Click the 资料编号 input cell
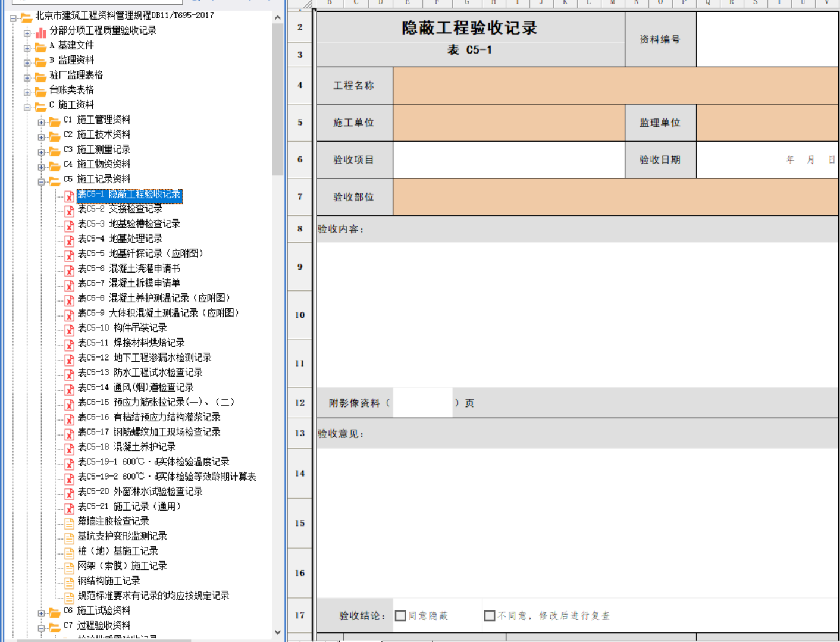Viewport: 840px width, 642px height. pos(767,39)
